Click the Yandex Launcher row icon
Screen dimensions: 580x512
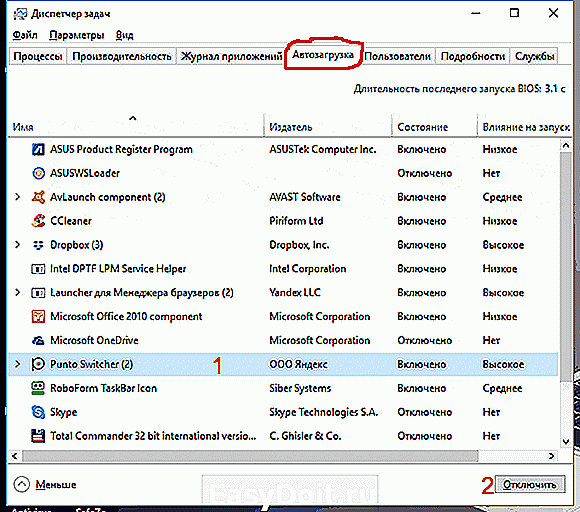tap(38, 293)
